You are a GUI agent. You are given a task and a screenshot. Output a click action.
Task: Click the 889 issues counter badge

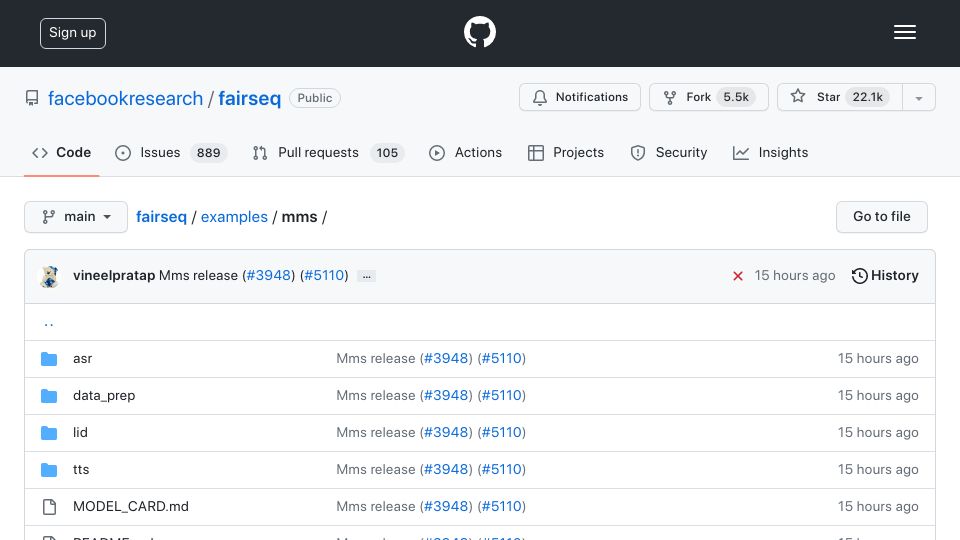(x=209, y=152)
